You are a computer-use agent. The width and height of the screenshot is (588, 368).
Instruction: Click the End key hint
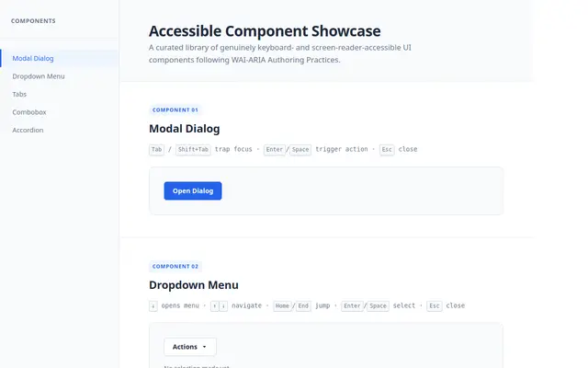tap(303, 305)
